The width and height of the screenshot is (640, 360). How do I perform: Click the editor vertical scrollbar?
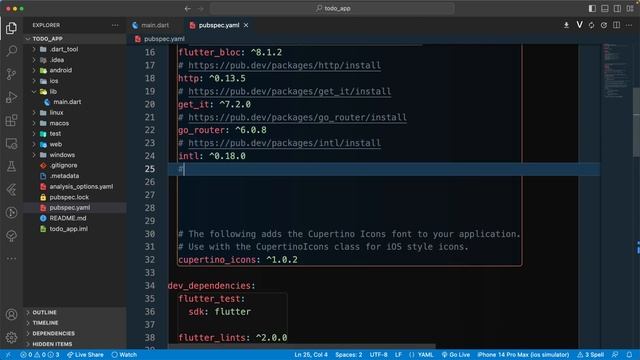(636, 122)
